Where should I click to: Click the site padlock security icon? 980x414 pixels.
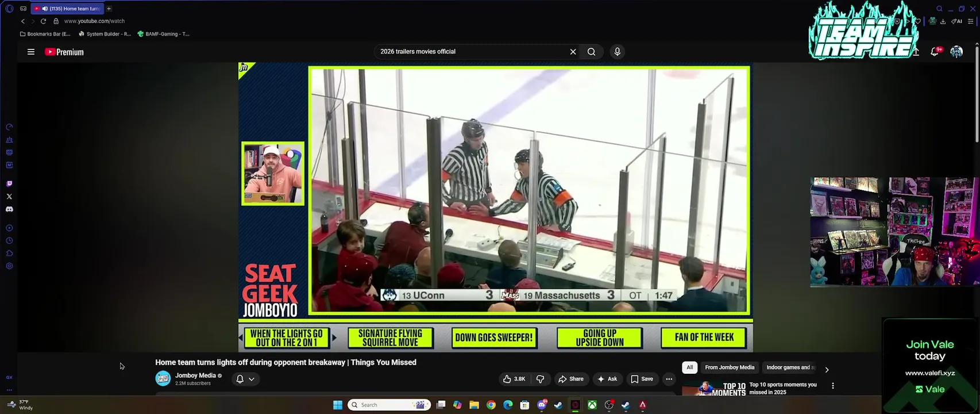[56, 21]
